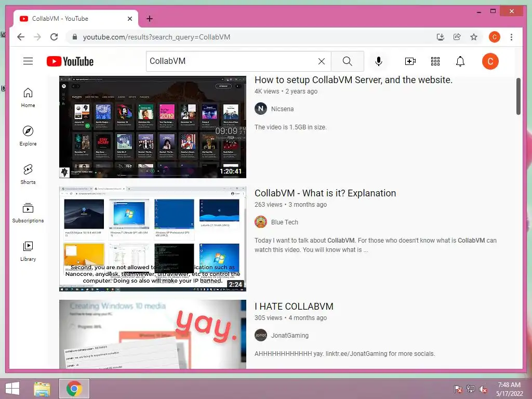Open the orange account avatar in YouTube header

pyautogui.click(x=490, y=61)
